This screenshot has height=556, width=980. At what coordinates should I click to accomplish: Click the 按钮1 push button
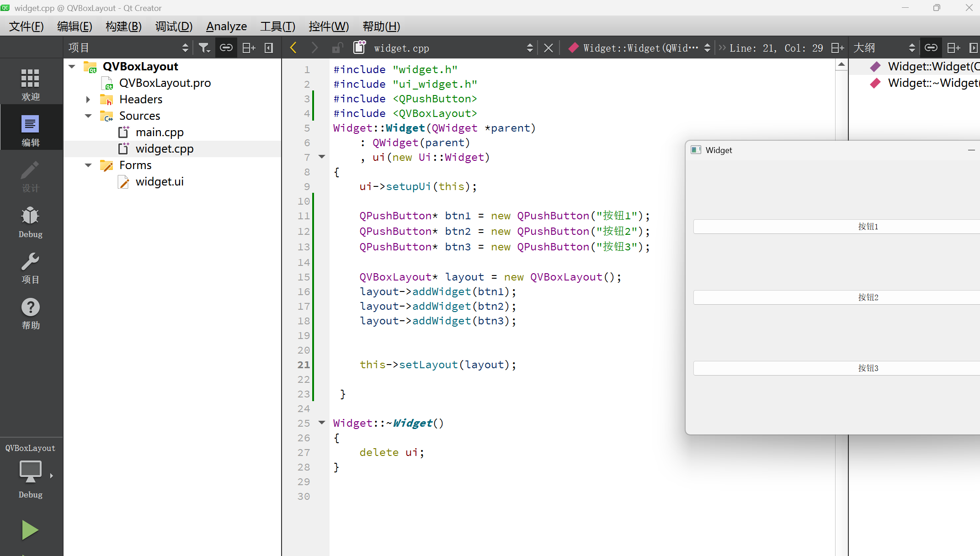point(867,227)
